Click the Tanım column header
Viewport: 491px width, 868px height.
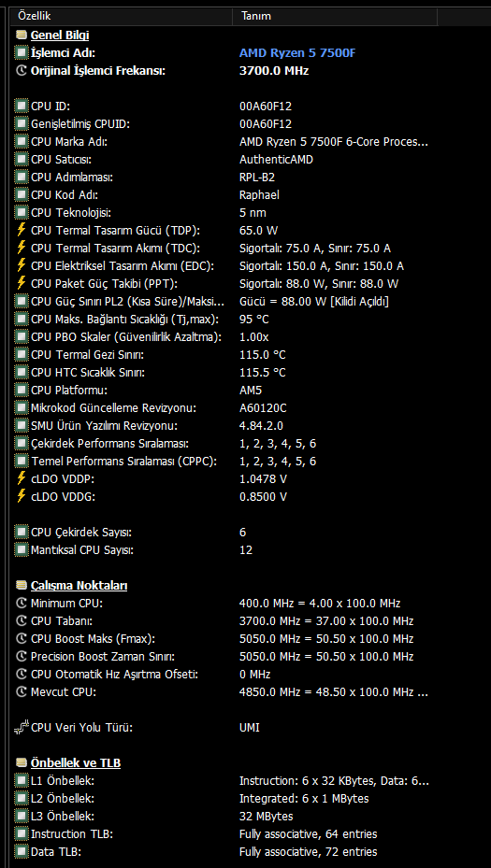tap(335, 16)
